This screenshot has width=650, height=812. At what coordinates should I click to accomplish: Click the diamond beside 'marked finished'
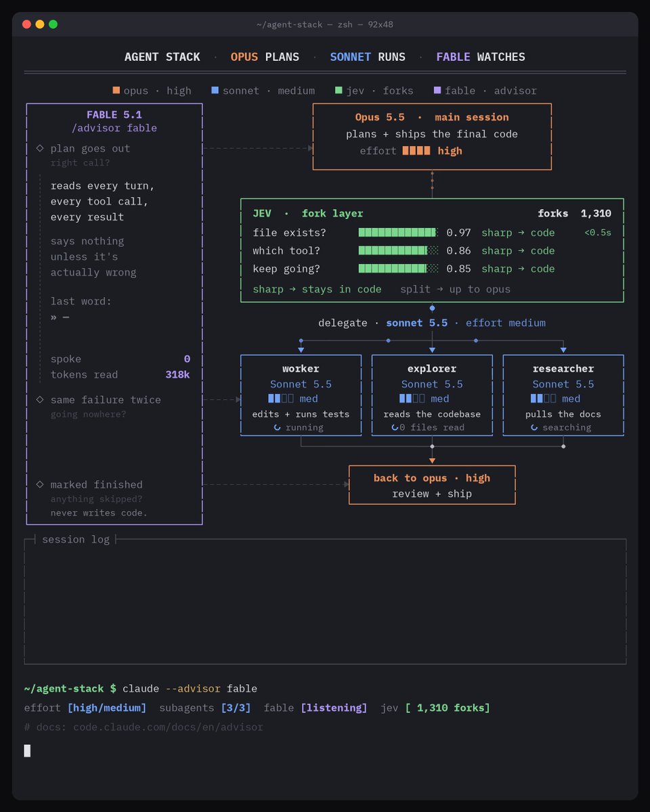pyautogui.click(x=39, y=484)
